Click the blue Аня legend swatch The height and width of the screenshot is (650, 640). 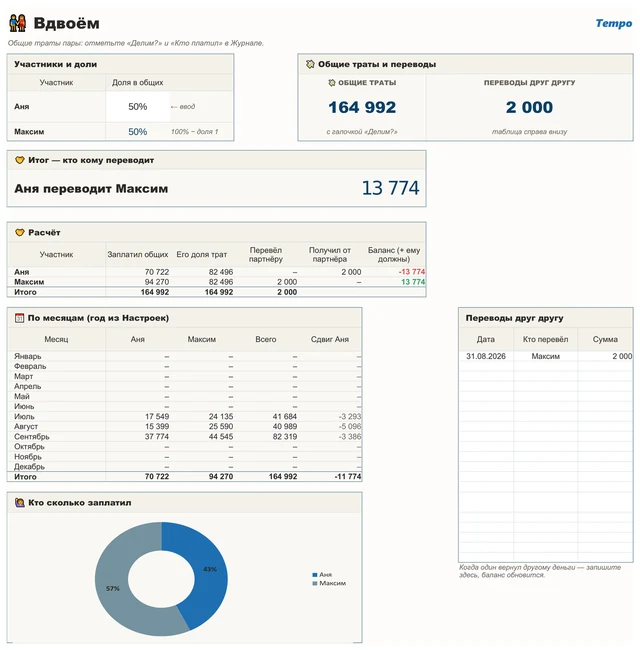pyautogui.click(x=315, y=575)
